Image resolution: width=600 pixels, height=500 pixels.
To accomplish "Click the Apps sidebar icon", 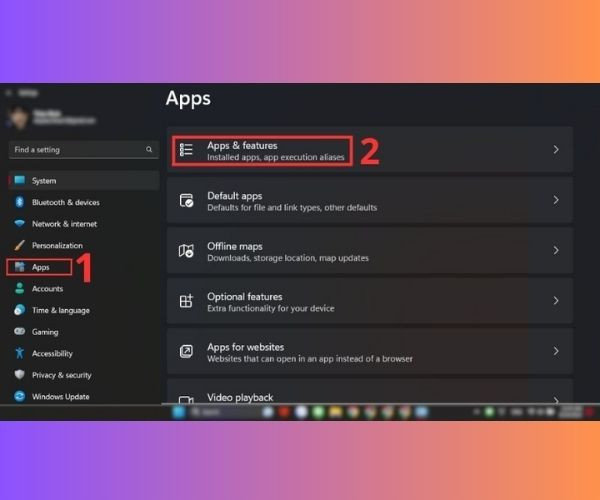I will tap(20, 267).
